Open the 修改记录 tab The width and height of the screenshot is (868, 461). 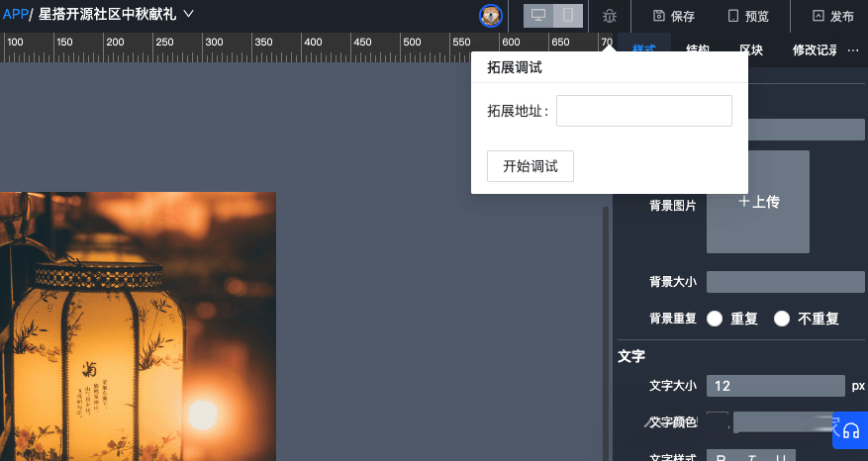(x=815, y=50)
